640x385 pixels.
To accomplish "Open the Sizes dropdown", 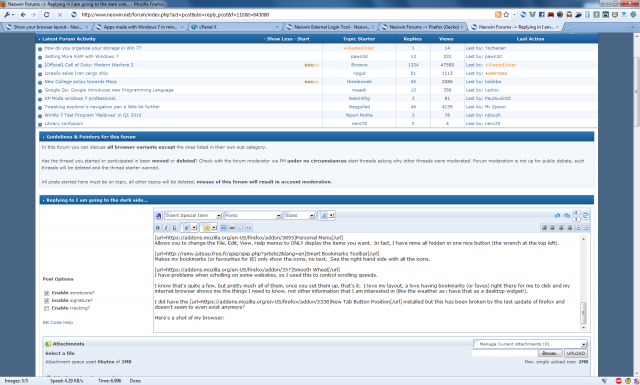I will pyautogui.click(x=300, y=216).
